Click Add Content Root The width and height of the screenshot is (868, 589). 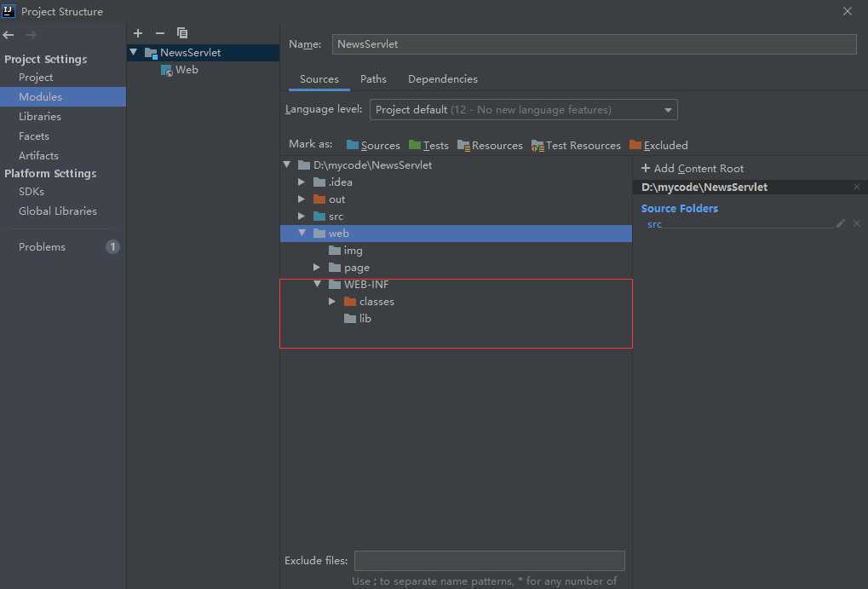click(693, 169)
